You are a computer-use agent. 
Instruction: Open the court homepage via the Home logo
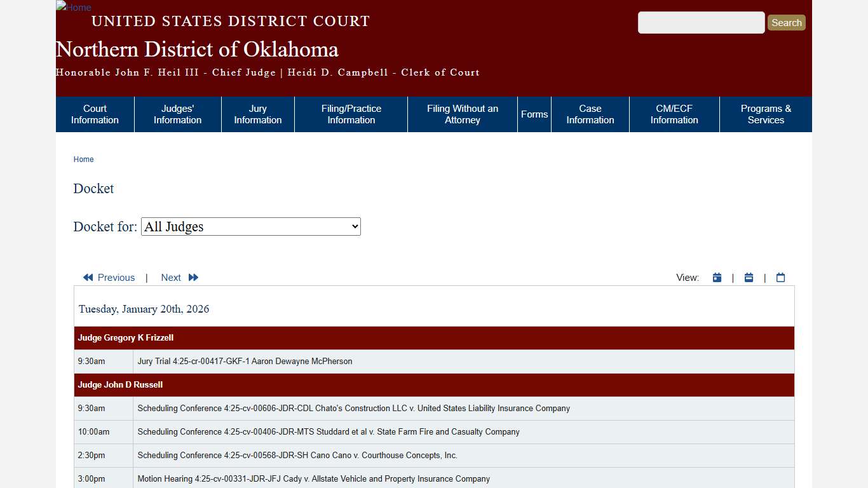[x=73, y=8]
